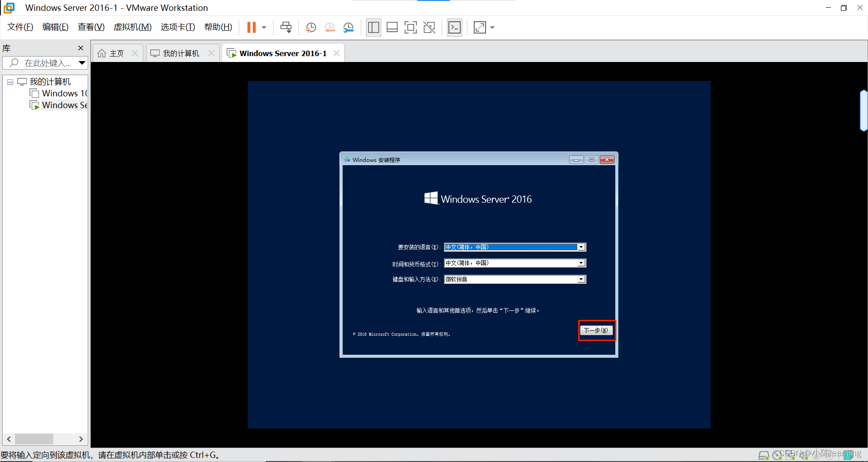Open the library search filter dropdown

click(x=82, y=63)
